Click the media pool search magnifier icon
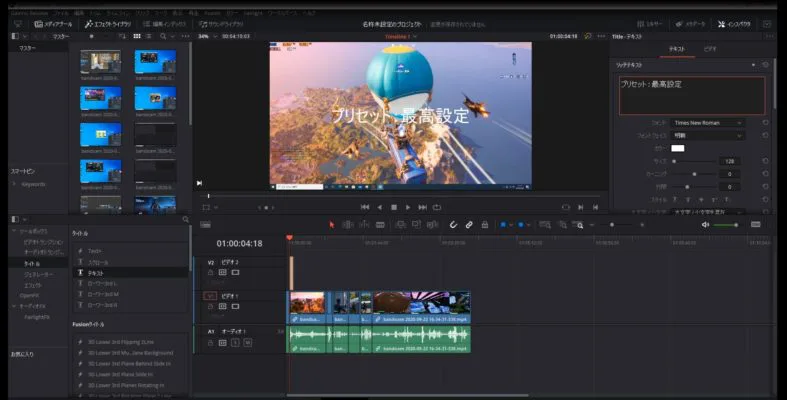Viewport: 787px width, 400px height. [x=163, y=36]
